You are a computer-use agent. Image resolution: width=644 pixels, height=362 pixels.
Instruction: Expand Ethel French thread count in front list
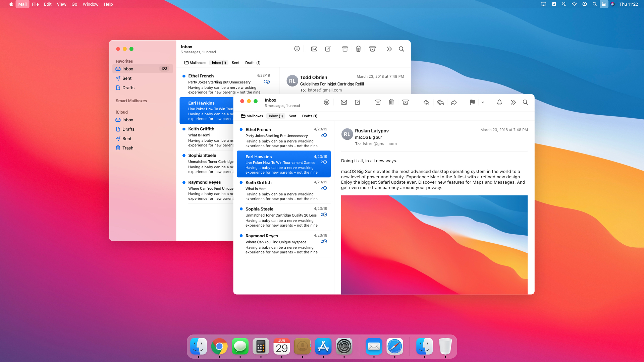click(x=324, y=135)
